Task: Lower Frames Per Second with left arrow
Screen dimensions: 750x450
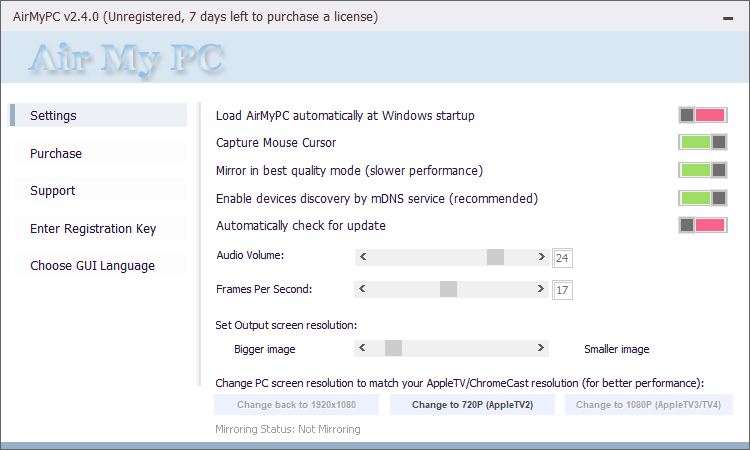Action: [362, 289]
